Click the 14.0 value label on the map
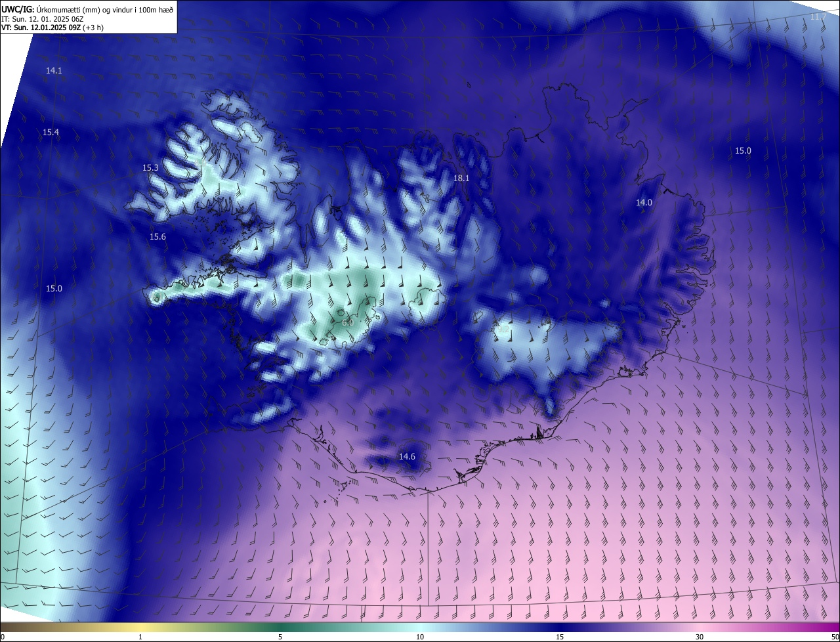Image resolution: width=840 pixels, height=642 pixels. (644, 203)
